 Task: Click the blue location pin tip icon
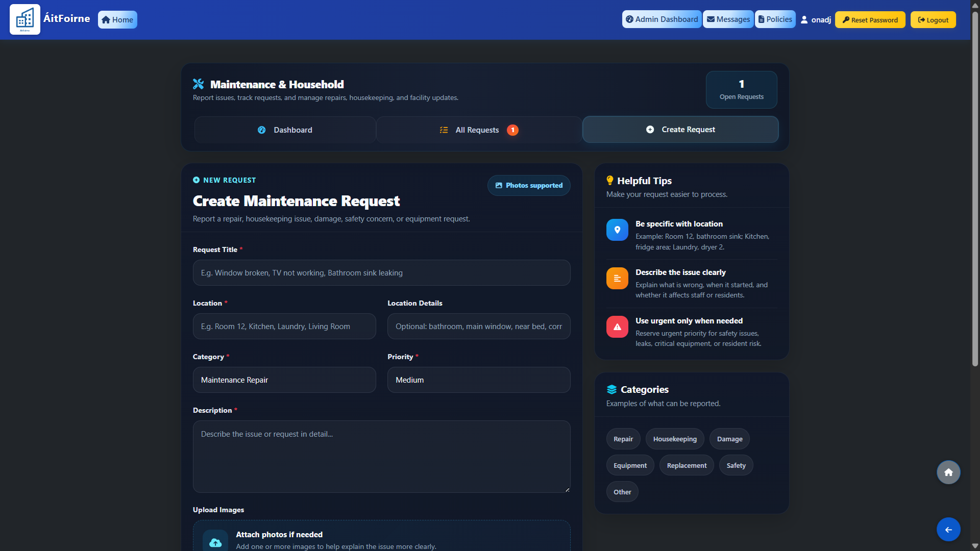617,230
